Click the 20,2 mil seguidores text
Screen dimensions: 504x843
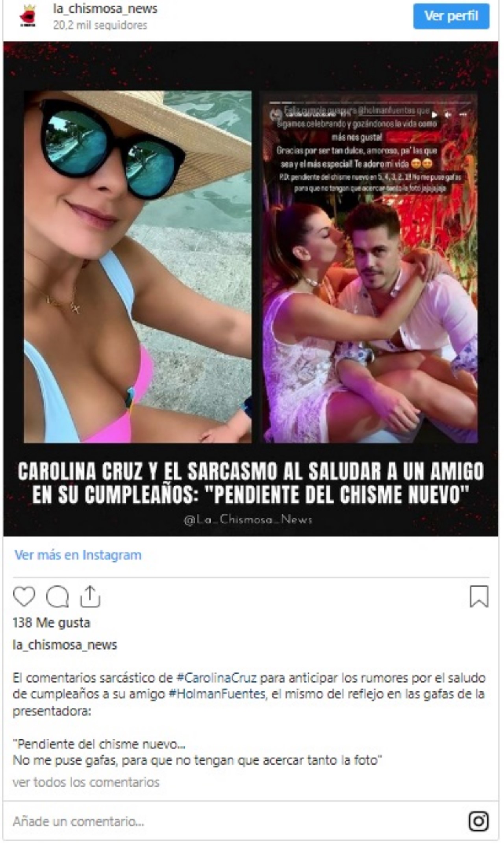tap(100, 25)
